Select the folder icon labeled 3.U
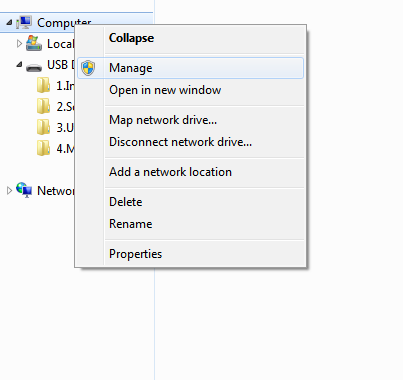Image resolution: width=403 pixels, height=380 pixels. pyautogui.click(x=43, y=127)
